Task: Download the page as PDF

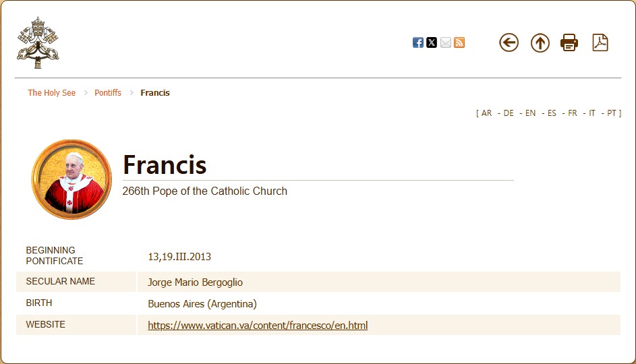Action: pos(600,42)
